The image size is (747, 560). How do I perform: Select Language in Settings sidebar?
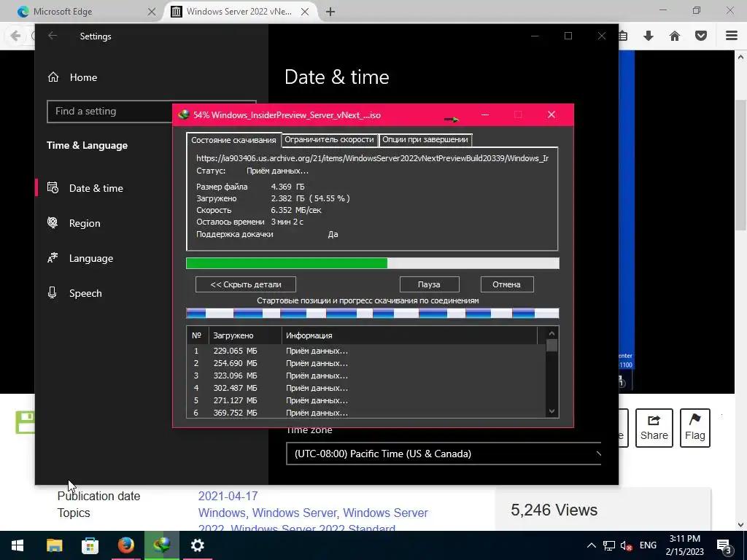(x=91, y=258)
